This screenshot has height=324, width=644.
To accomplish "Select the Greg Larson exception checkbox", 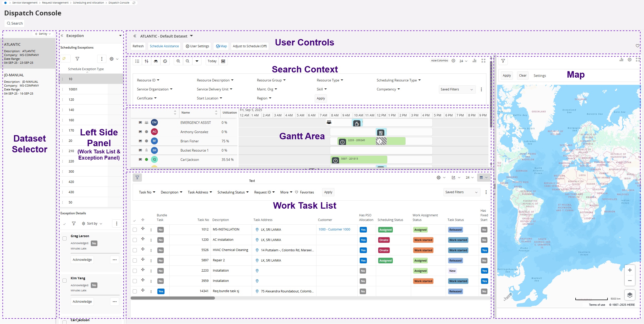I will click(x=65, y=238).
